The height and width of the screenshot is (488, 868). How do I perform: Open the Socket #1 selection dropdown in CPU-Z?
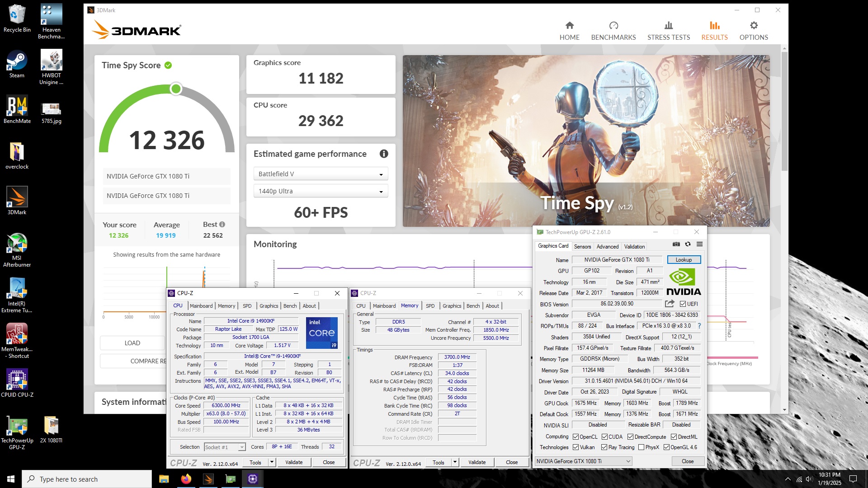[225, 447]
